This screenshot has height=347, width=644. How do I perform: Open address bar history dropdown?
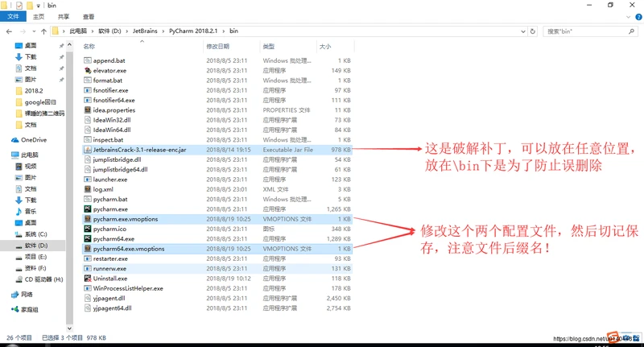[522, 31]
